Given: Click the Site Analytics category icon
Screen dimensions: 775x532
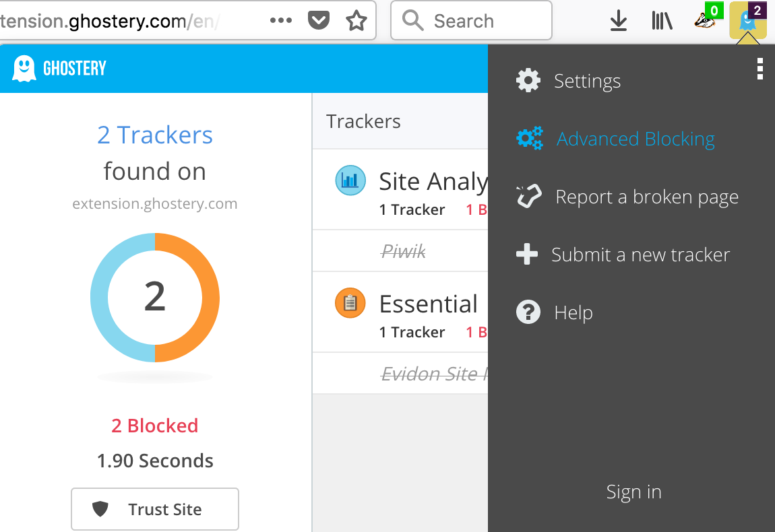Looking at the screenshot, I should [x=350, y=180].
